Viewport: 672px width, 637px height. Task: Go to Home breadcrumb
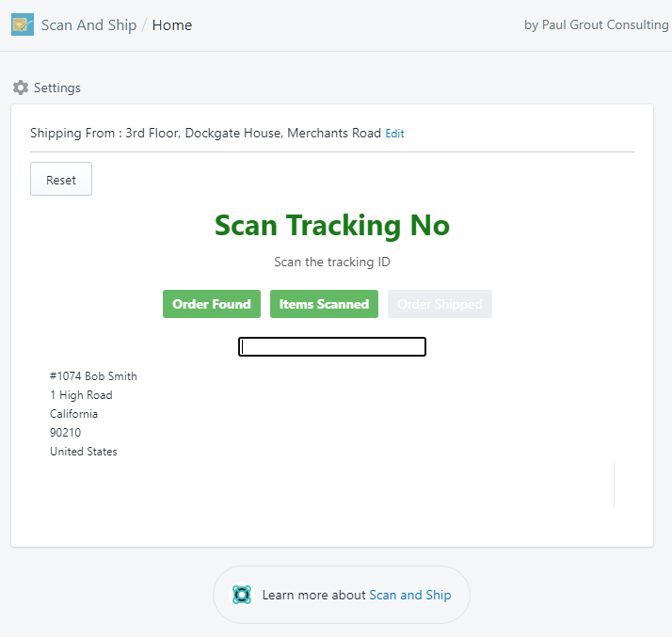[x=172, y=24]
